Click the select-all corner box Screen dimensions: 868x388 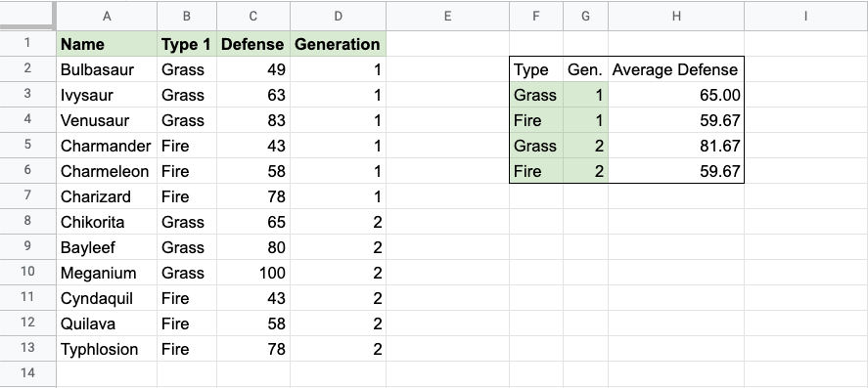[x=27, y=16]
